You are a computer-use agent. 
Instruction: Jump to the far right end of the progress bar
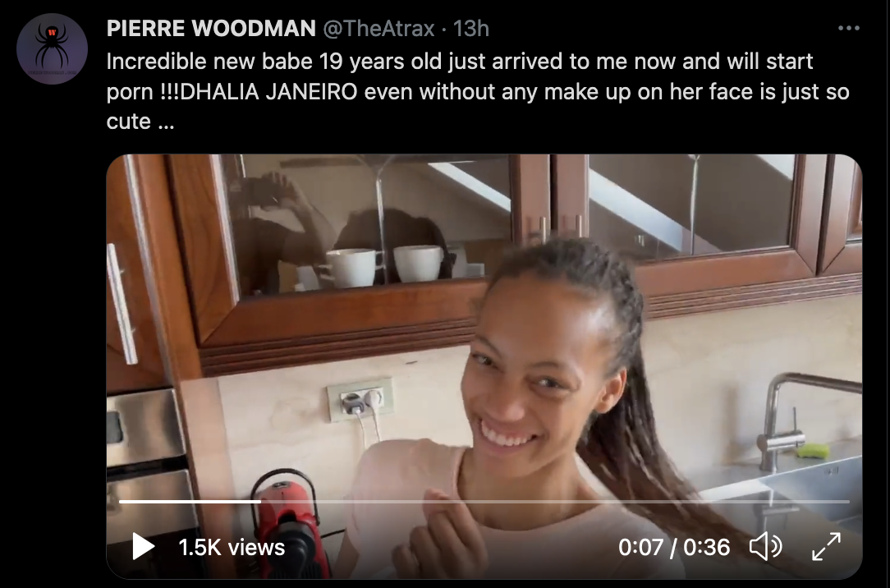coord(849,502)
